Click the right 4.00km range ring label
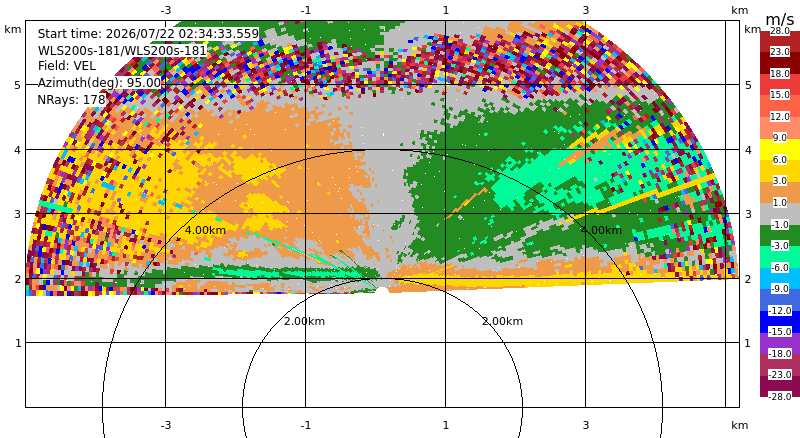Viewport: 800px width, 438px height. point(602,230)
